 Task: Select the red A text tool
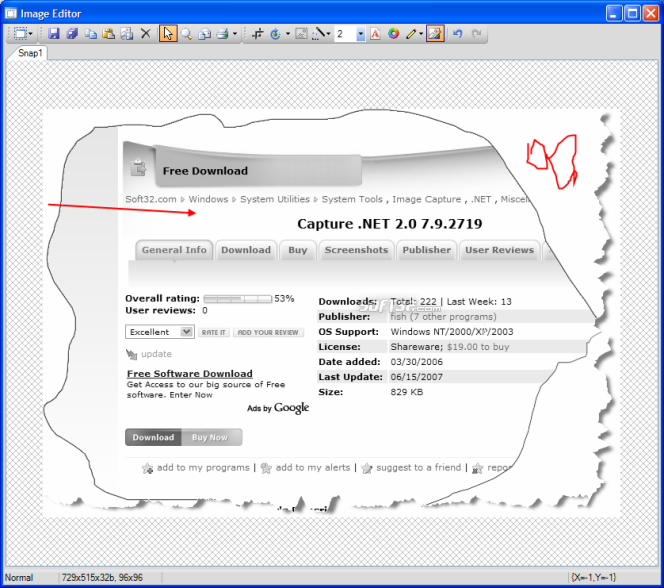coord(375,34)
